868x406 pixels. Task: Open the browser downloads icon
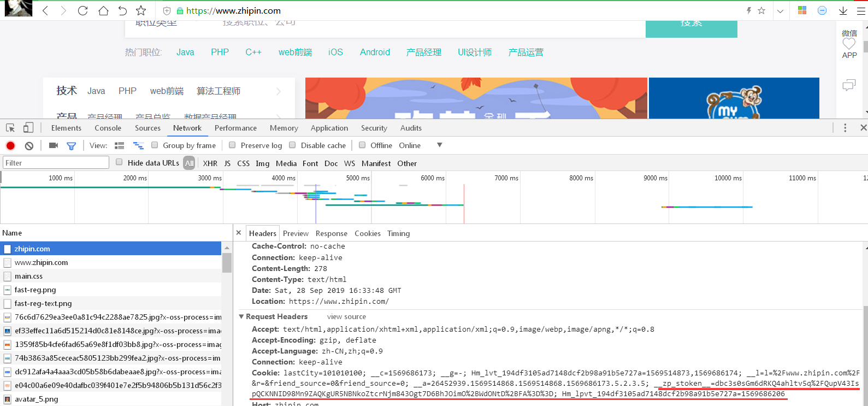pos(843,10)
